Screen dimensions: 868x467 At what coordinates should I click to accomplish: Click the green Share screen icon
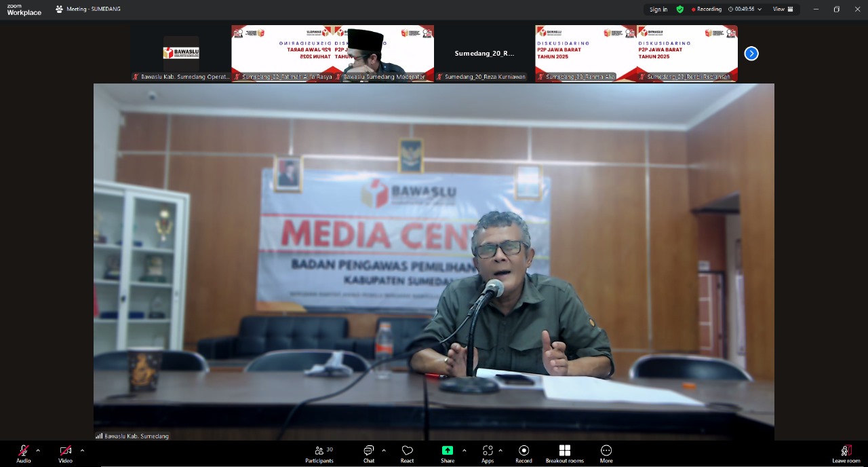pos(448,451)
